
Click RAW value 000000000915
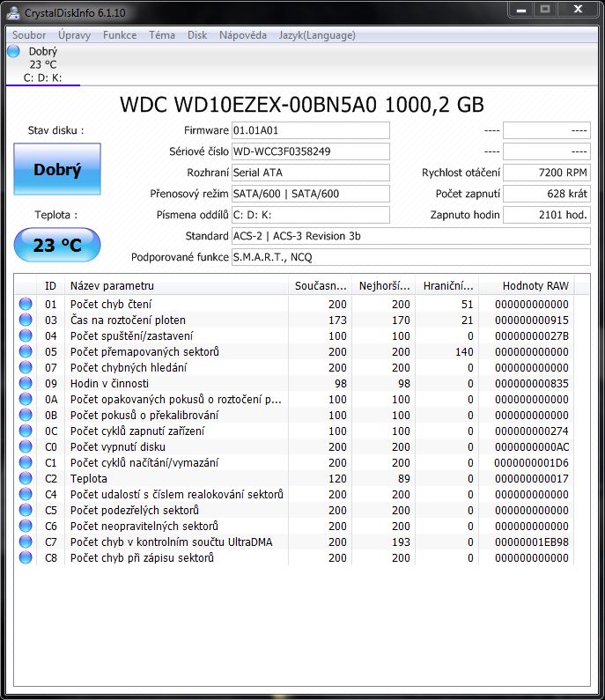point(532,321)
